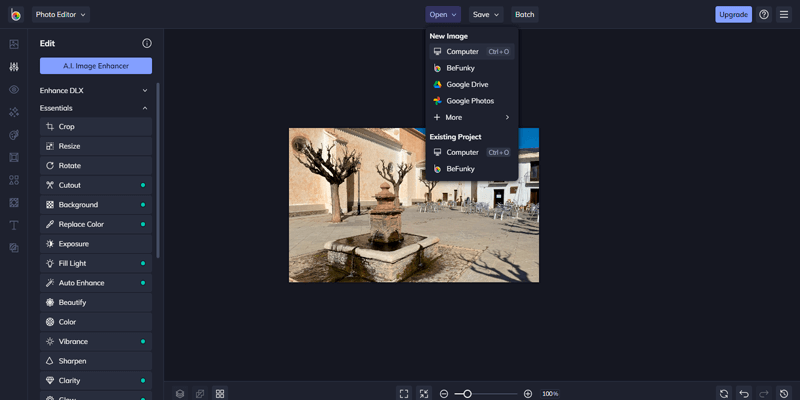Click the Upgrade button

pyautogui.click(x=733, y=14)
